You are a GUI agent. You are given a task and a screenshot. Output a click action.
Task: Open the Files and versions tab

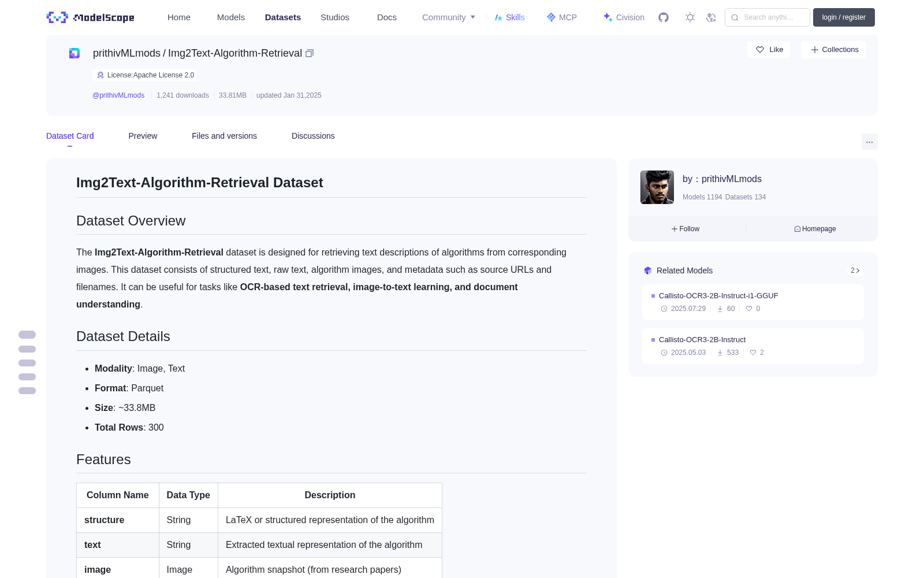point(224,136)
